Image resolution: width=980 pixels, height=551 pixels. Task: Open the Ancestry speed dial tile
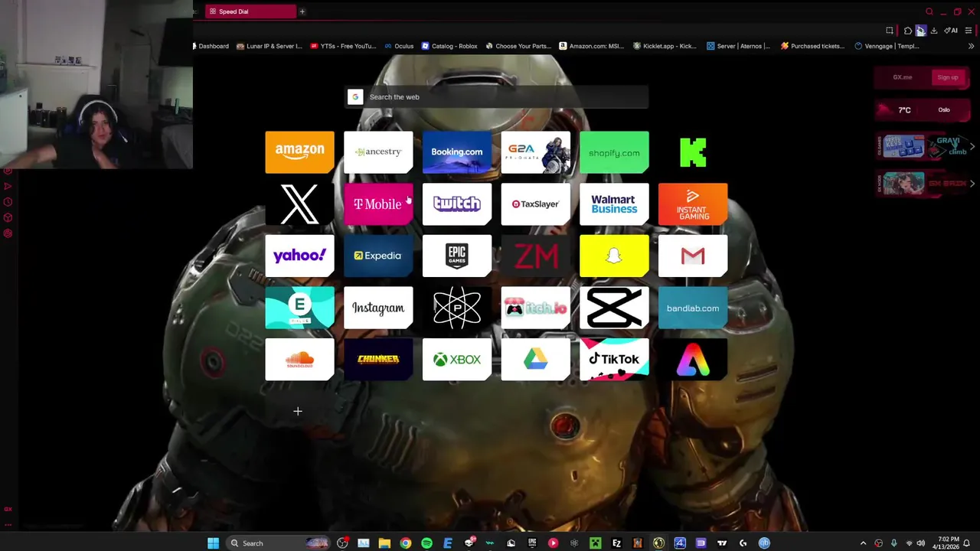point(378,152)
